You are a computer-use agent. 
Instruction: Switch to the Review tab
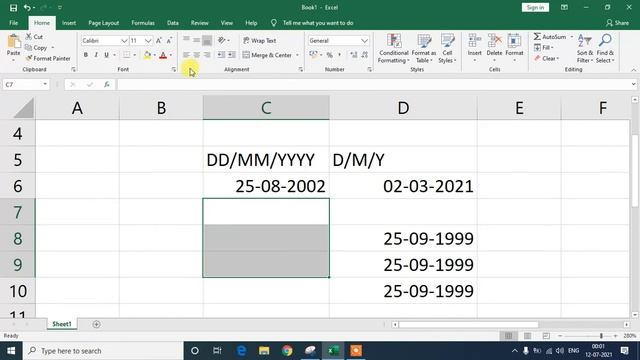click(200, 23)
